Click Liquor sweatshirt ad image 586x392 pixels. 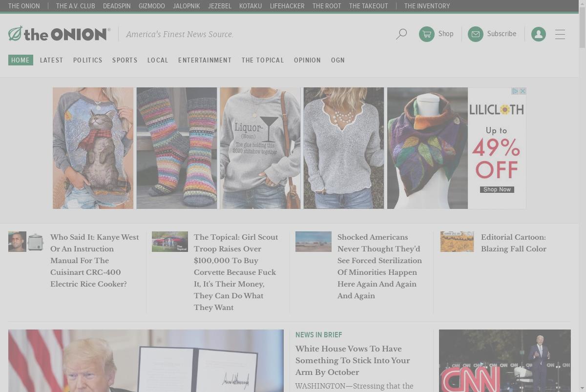260,148
